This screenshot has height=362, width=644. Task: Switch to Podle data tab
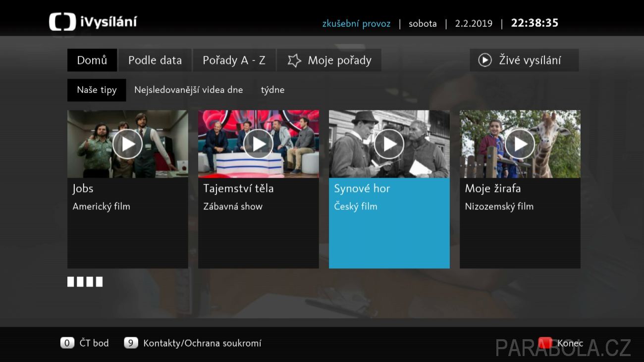click(x=155, y=60)
